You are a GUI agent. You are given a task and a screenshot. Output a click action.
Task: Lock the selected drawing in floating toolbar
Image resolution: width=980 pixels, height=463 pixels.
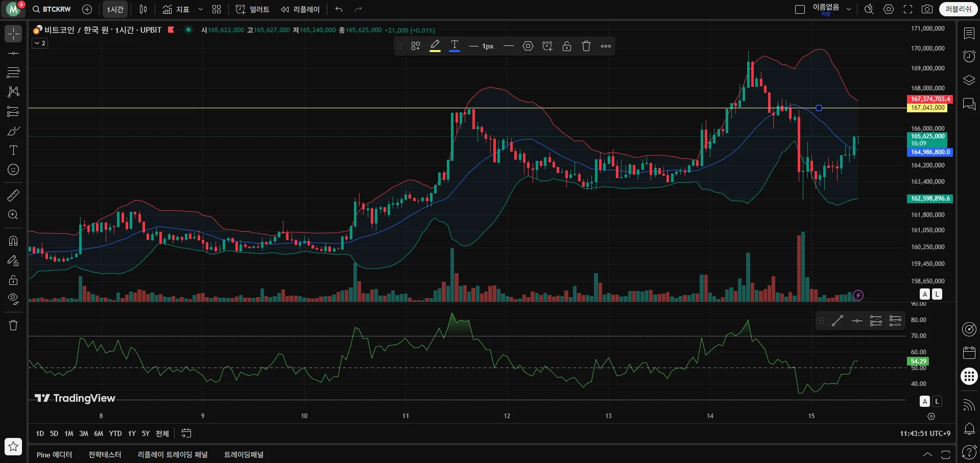567,46
